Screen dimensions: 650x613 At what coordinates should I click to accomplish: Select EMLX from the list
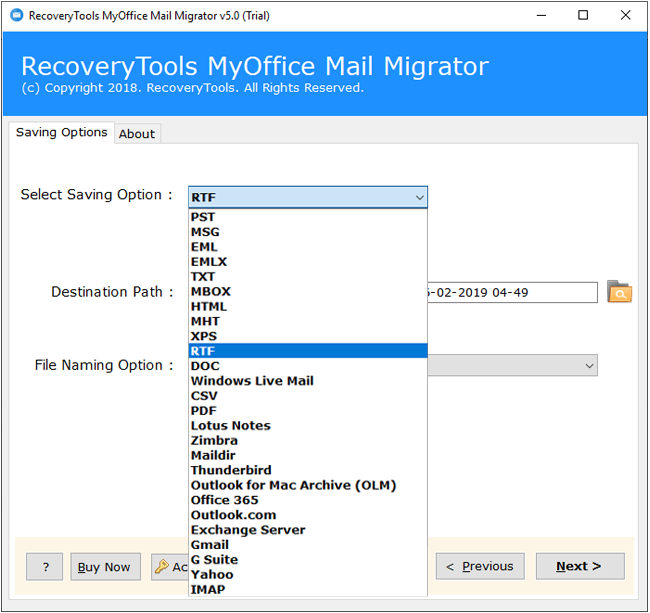pos(308,262)
